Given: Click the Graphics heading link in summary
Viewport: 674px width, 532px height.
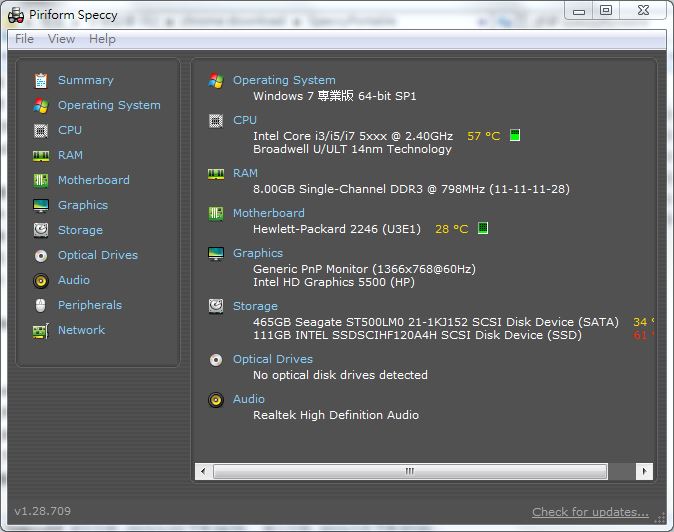Looking at the screenshot, I should (x=258, y=254).
